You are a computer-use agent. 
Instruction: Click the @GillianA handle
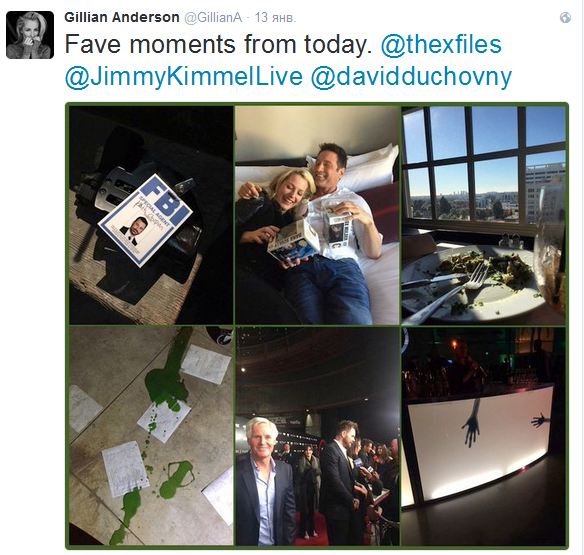pos(213,18)
